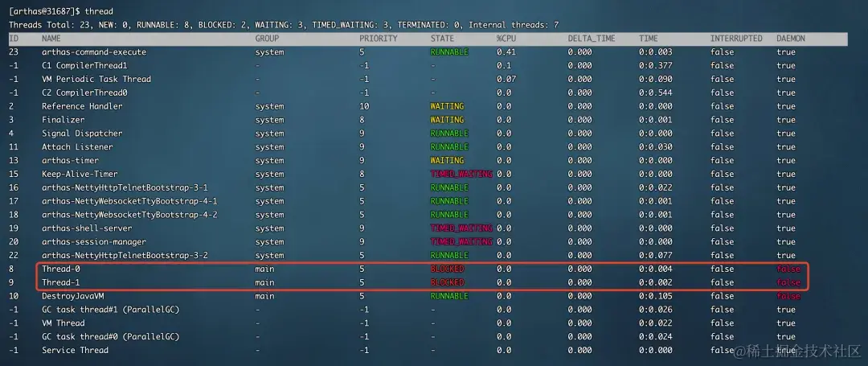
Task: Select the 'C1 CompilerThread1' thread name
Action: click(x=84, y=65)
